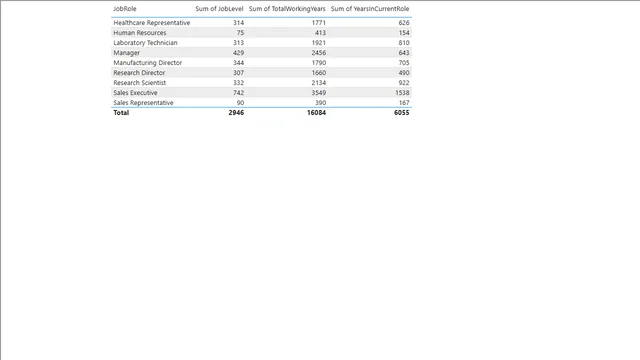Click TotalWorkingYears value 1790

point(319,63)
